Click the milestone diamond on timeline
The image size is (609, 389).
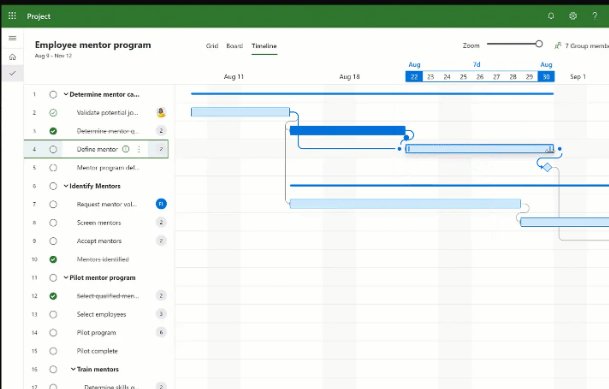point(547,167)
